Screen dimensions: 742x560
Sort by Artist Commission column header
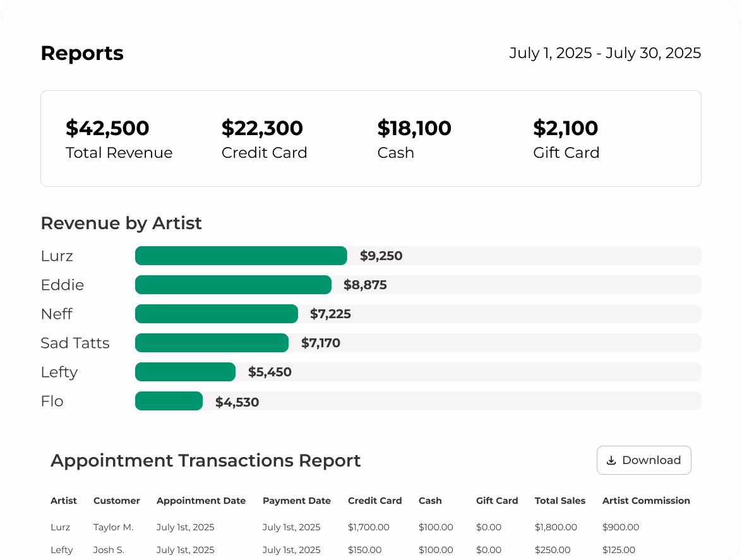(x=646, y=501)
